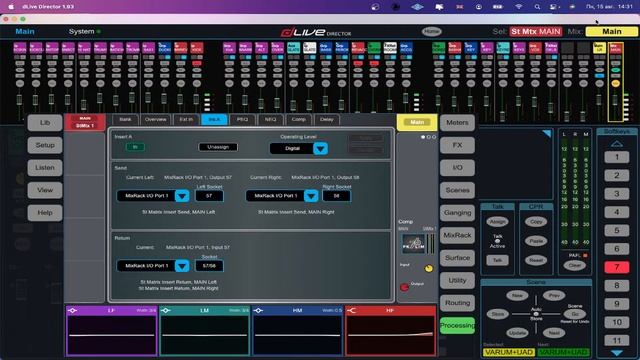The image size is (640, 360).
Task: Open the Setup side button
Action: coord(45,145)
